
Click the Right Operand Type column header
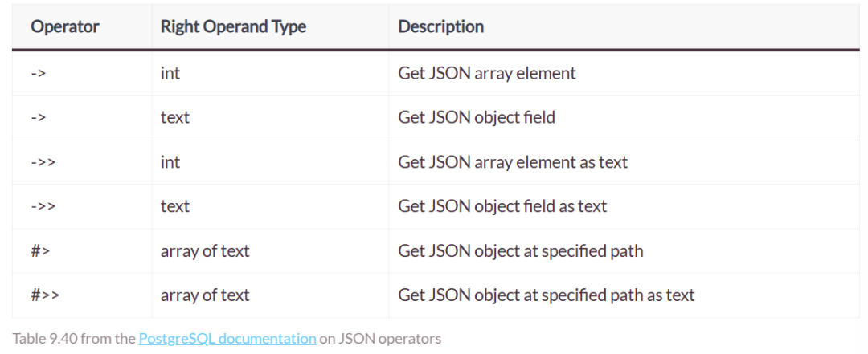[x=233, y=26]
